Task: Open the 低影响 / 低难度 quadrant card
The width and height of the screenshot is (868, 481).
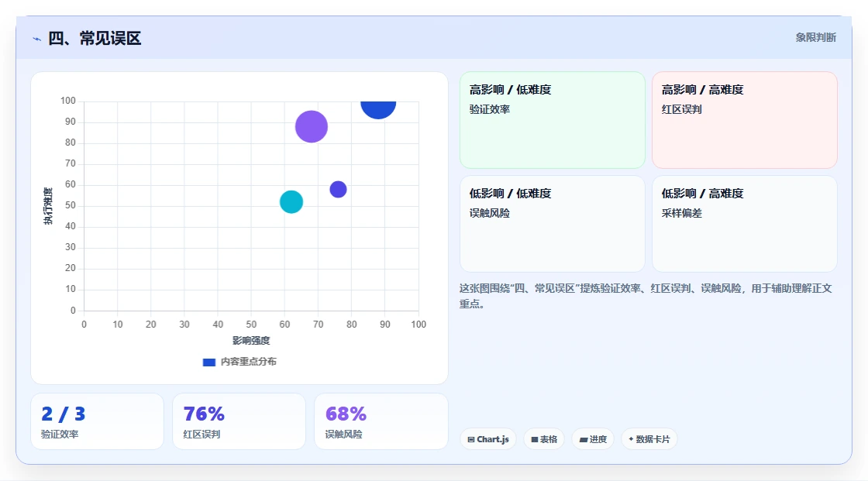Action: [553, 224]
